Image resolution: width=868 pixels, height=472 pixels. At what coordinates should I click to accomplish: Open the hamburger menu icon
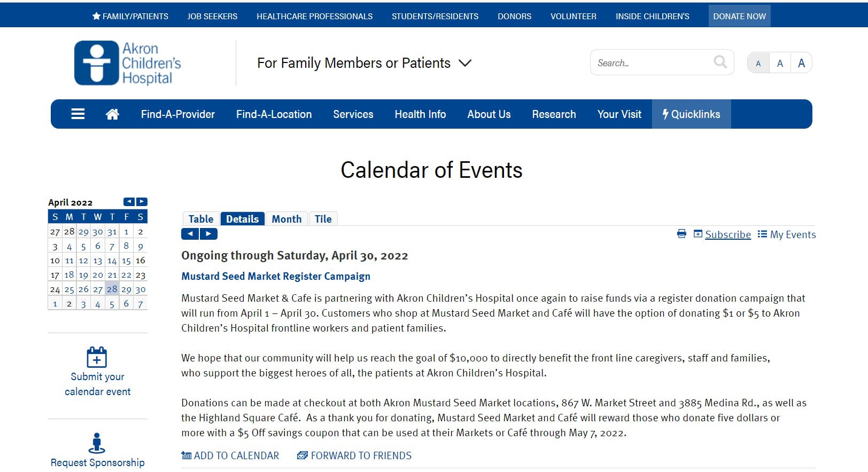[x=78, y=114]
